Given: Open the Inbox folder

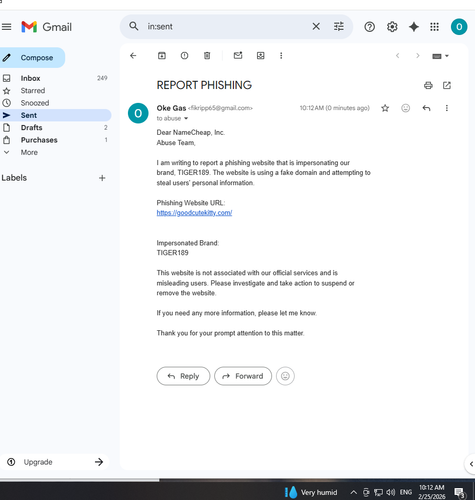Looking at the screenshot, I should click(x=55, y=78).
